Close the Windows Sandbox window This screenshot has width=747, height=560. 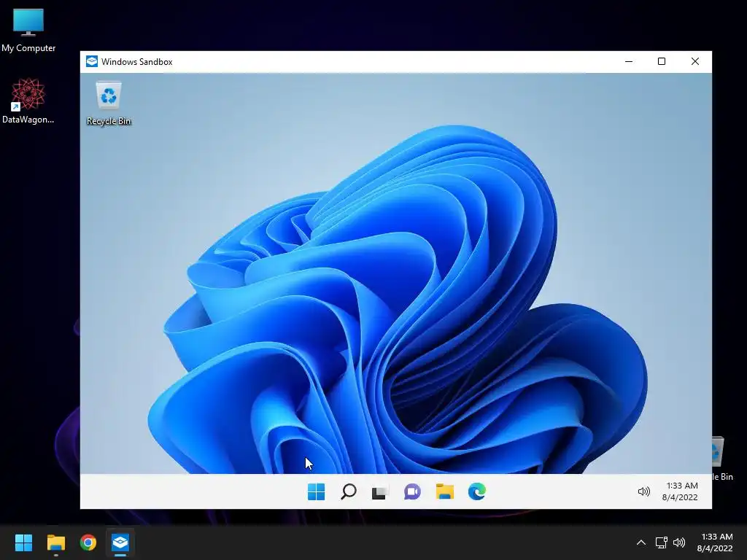click(695, 61)
